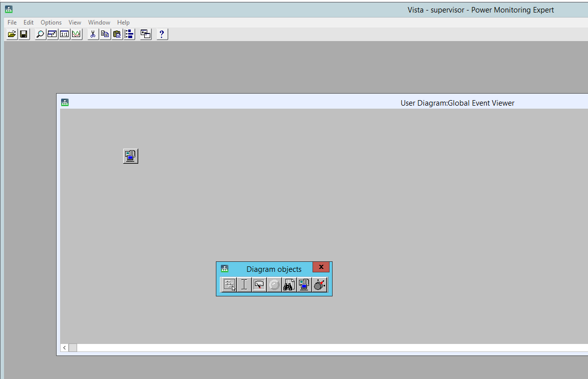This screenshot has width=588, height=379.
Task: Select the control knob object tool
Action: 320,285
